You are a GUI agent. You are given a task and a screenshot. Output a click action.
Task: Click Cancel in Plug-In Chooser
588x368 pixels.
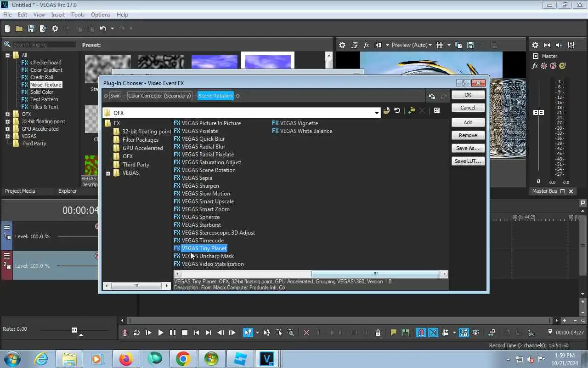[x=468, y=108]
